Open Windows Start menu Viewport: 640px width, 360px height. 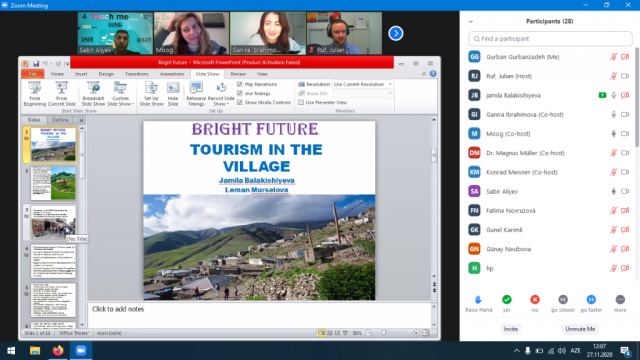pos(11,351)
